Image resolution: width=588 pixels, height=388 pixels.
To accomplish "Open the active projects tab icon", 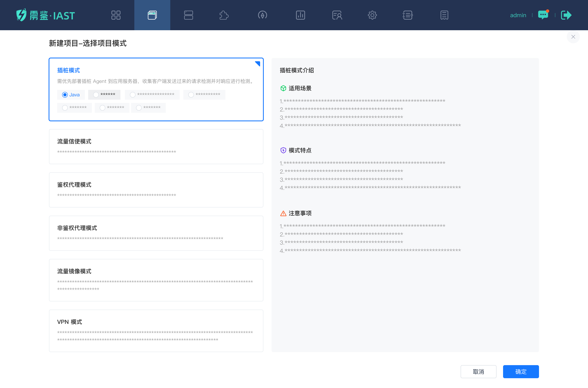I will tap(152, 15).
